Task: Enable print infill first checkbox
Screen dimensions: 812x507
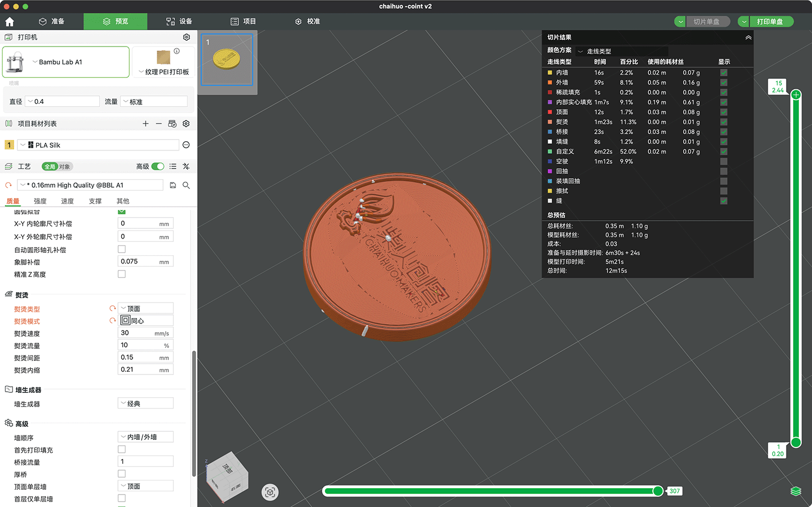Action: click(x=122, y=450)
